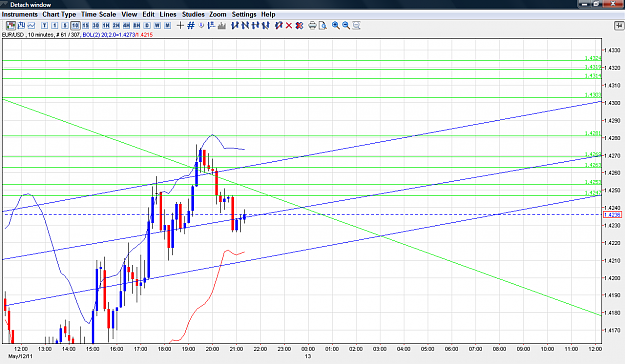
Task: Switch the chart to the 1 minute scale
Action: (x=54, y=26)
